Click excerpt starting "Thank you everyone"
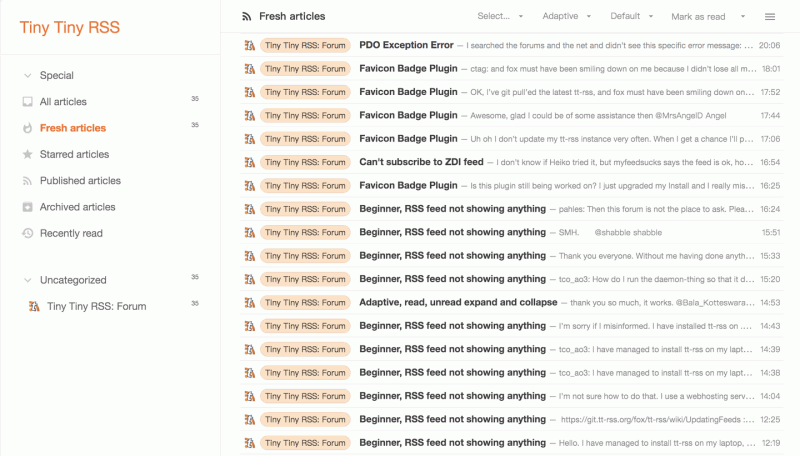 pyautogui.click(x=657, y=256)
